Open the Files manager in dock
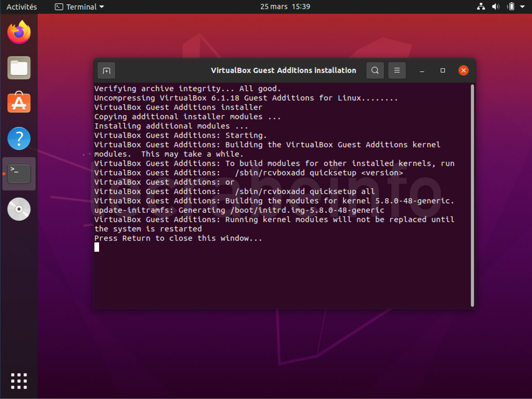Screen dimensions: 532x399 (19, 68)
